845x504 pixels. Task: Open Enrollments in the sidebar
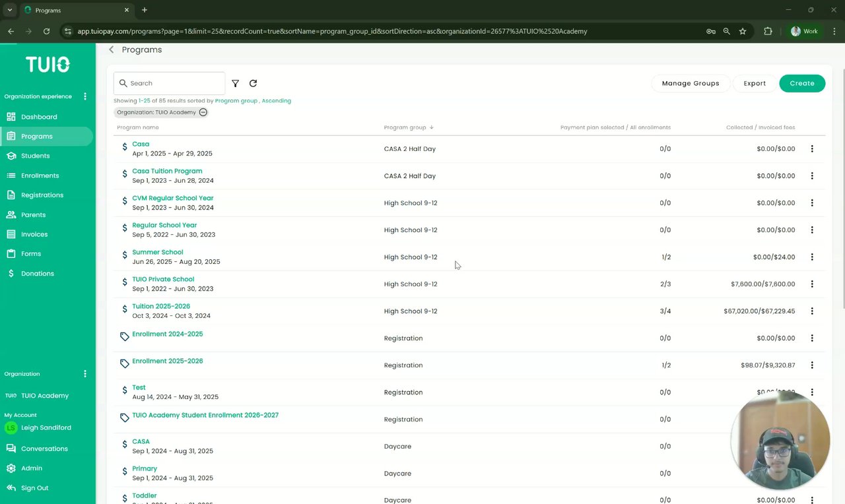coord(40,175)
